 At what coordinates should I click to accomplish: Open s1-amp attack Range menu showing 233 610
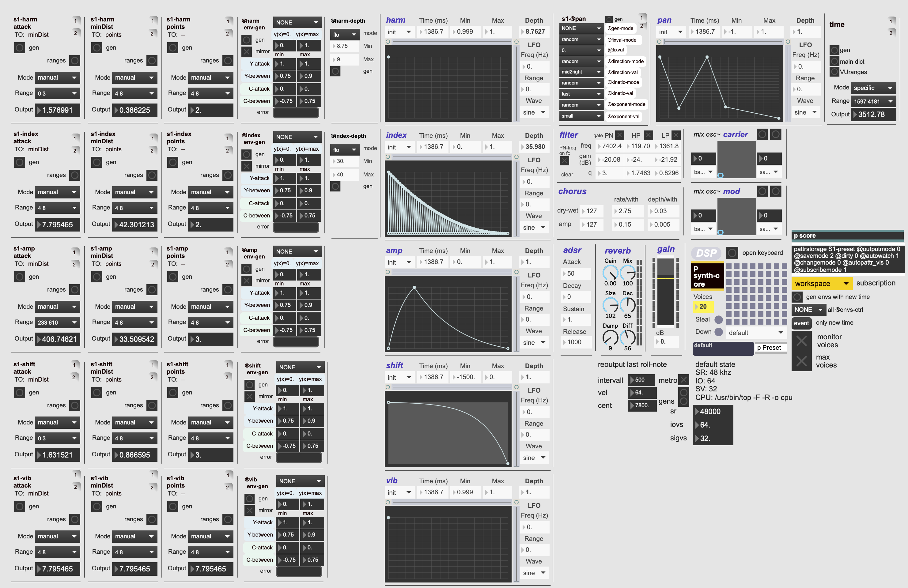coord(57,322)
